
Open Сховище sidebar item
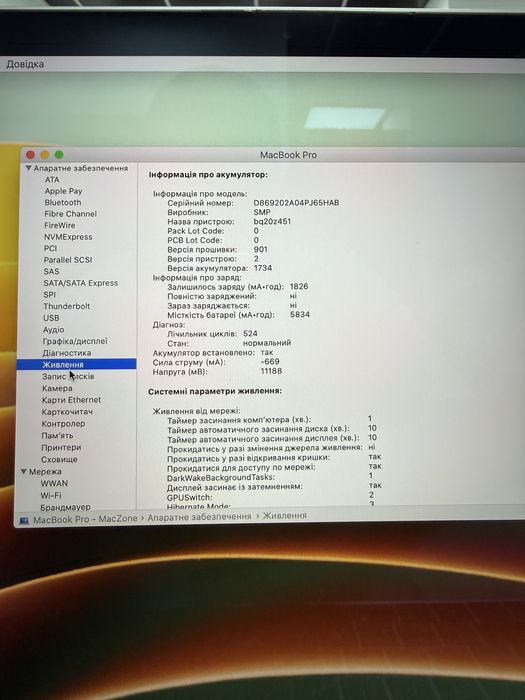tap(59, 459)
